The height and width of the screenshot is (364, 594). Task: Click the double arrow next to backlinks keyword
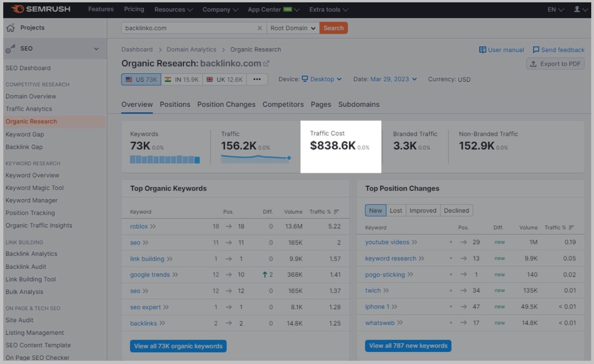pos(162,323)
